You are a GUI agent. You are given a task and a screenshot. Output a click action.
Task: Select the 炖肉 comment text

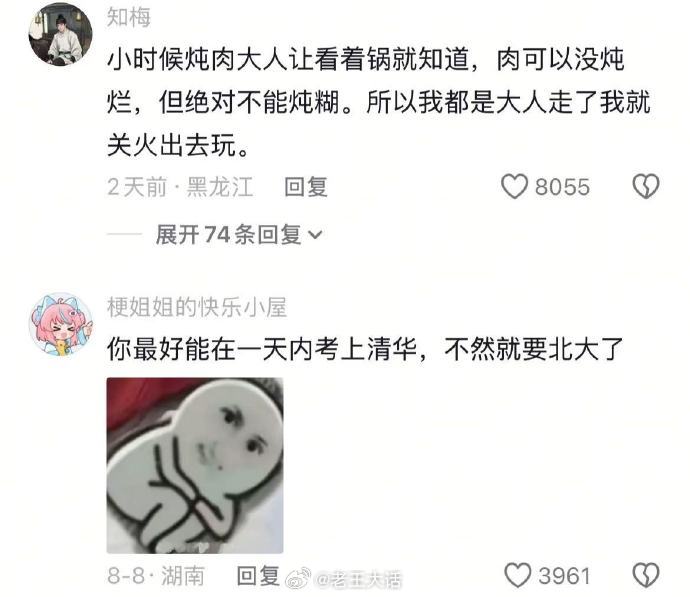[379, 102]
